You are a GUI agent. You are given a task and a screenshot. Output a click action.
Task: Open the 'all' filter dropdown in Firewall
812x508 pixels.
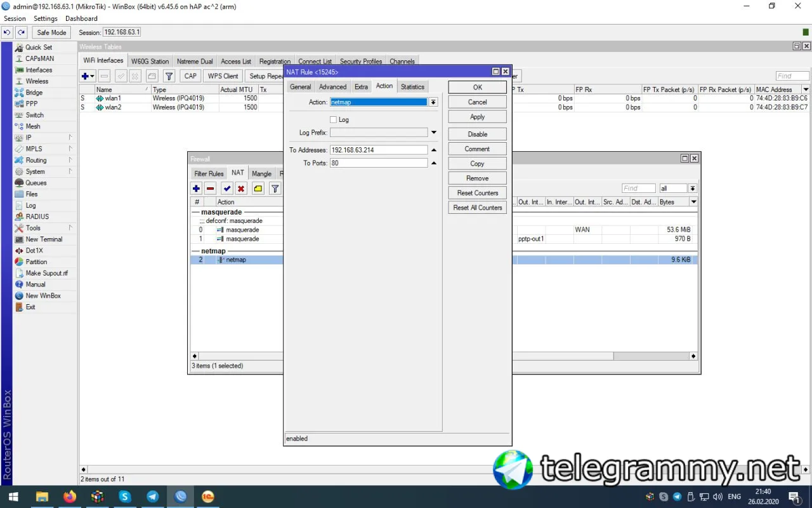(x=693, y=189)
